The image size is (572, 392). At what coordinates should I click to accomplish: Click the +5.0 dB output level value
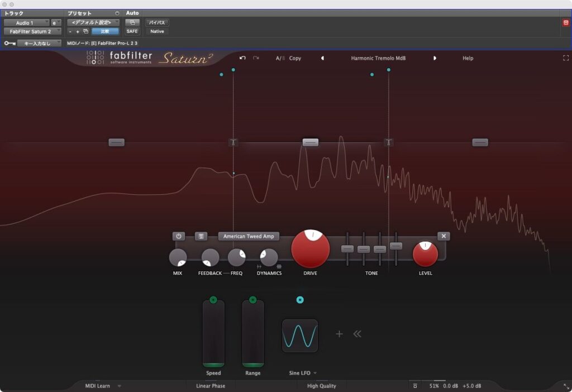[471, 386]
